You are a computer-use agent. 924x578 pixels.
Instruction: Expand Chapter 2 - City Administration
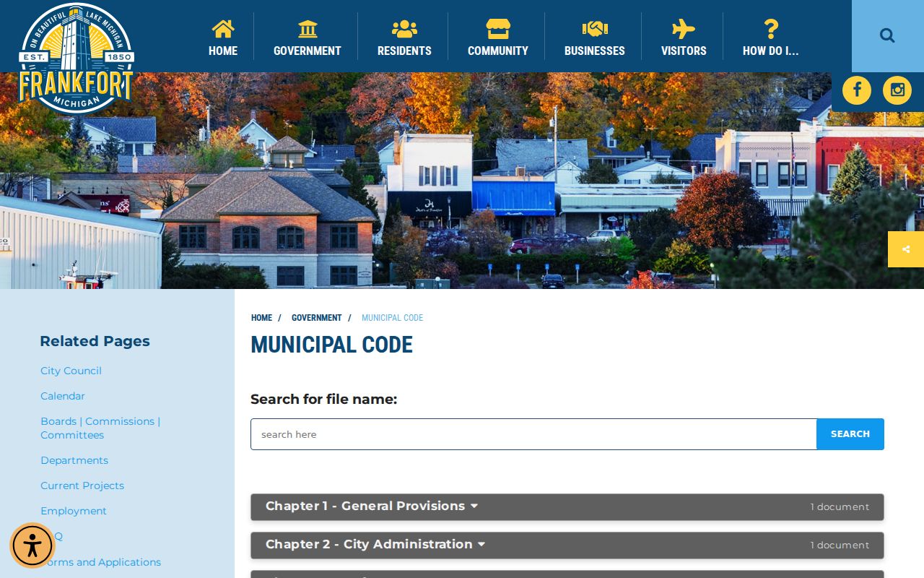[x=567, y=545]
